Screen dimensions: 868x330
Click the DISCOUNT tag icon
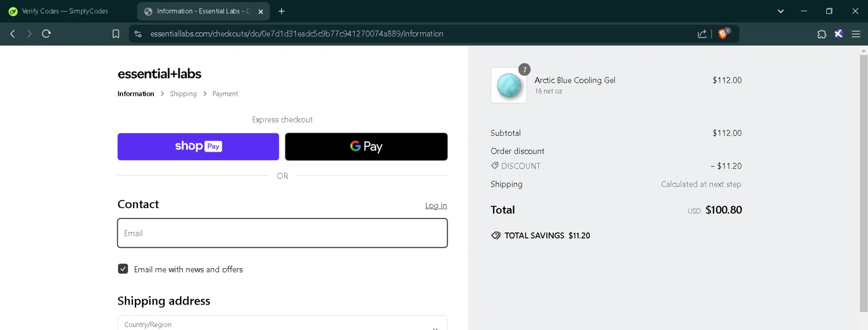click(495, 166)
